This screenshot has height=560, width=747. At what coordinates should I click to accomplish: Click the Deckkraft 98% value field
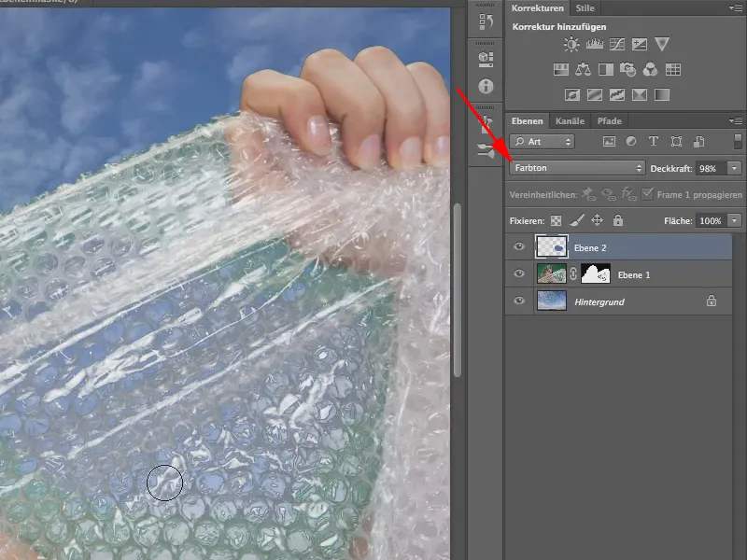coord(711,168)
